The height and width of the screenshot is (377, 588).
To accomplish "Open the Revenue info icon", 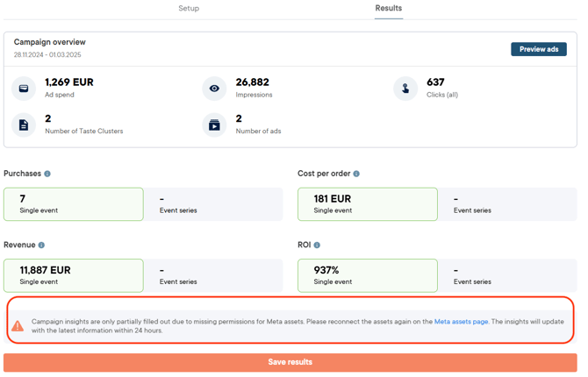I will tap(41, 245).
